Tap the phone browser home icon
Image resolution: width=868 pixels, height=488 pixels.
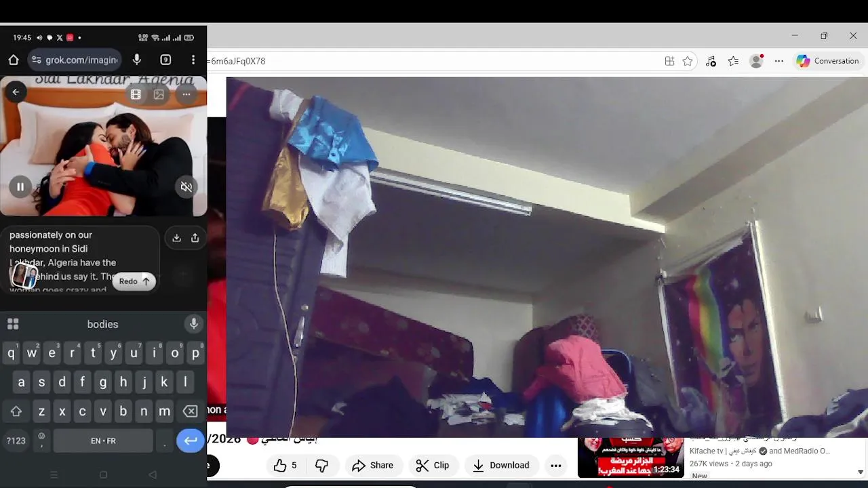pyautogui.click(x=14, y=60)
